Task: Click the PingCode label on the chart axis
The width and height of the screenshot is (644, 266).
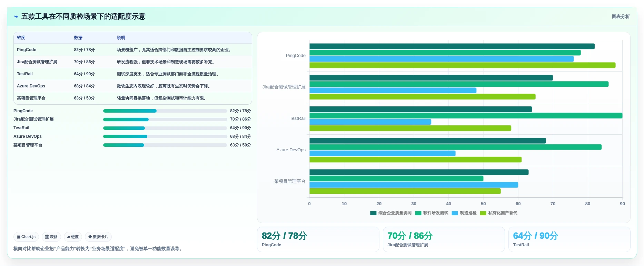Action: 296,56
